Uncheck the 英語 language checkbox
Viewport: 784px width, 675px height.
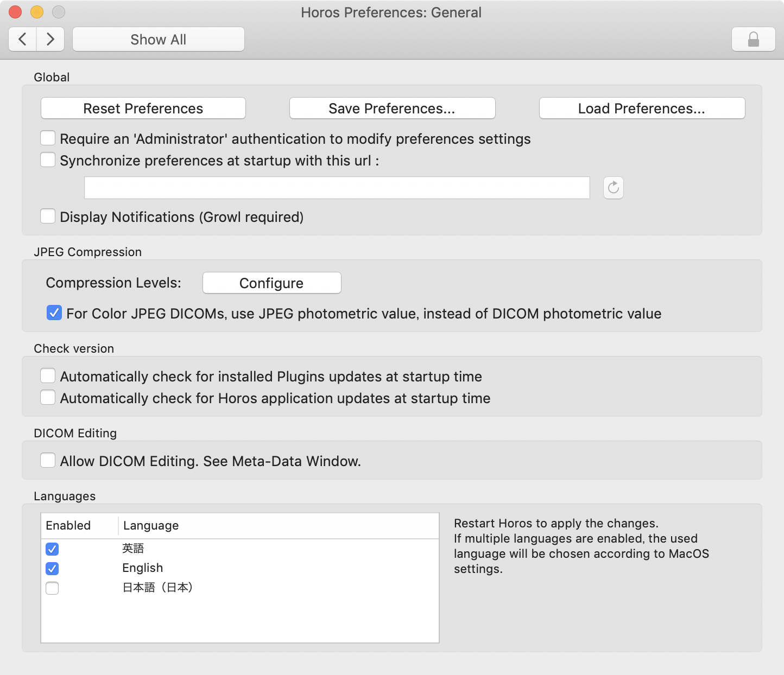pos(52,549)
